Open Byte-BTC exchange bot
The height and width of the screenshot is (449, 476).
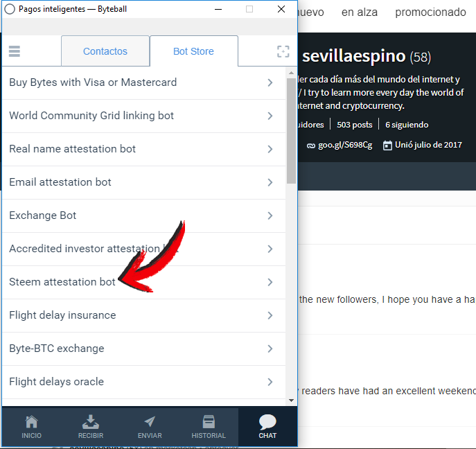point(144,349)
